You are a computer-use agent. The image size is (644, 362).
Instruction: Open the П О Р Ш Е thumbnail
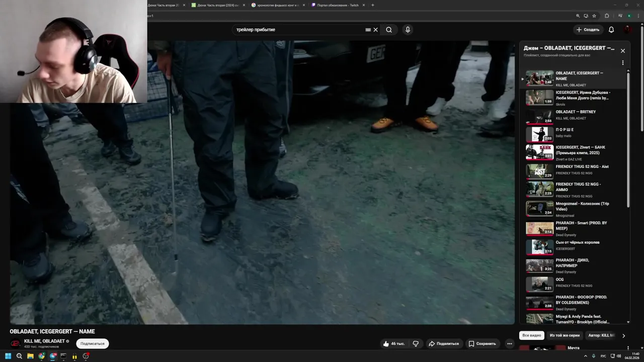[x=539, y=134]
